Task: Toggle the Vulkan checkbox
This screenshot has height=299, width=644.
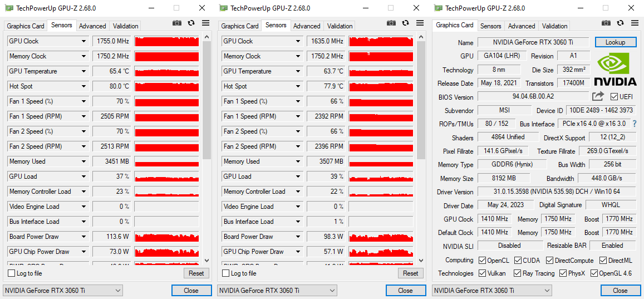Action: pos(482,273)
